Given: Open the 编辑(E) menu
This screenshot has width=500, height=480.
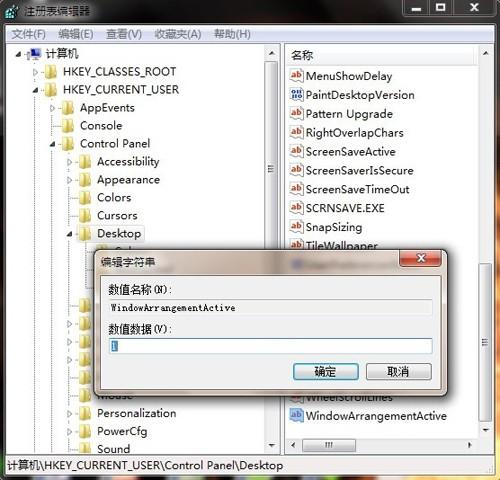Looking at the screenshot, I should [x=76, y=34].
